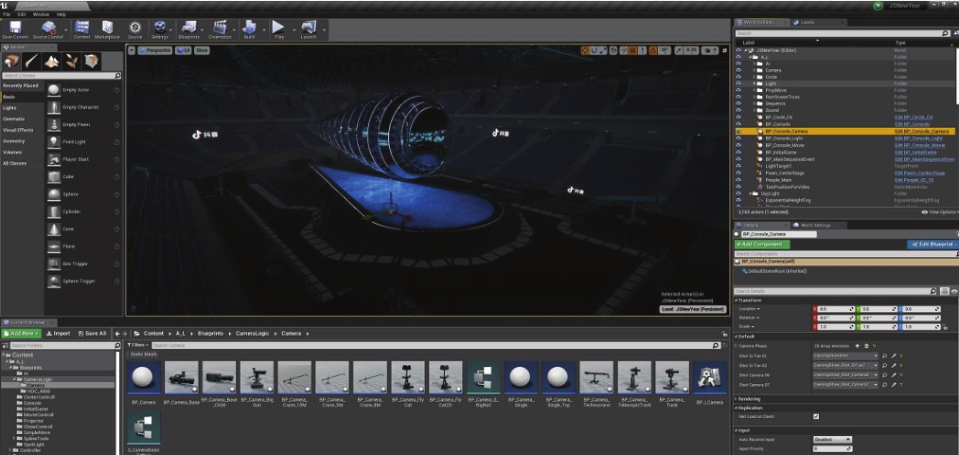Viewport: 959px width, 455px height.
Task: Switch to the Levels tab
Action: point(808,21)
